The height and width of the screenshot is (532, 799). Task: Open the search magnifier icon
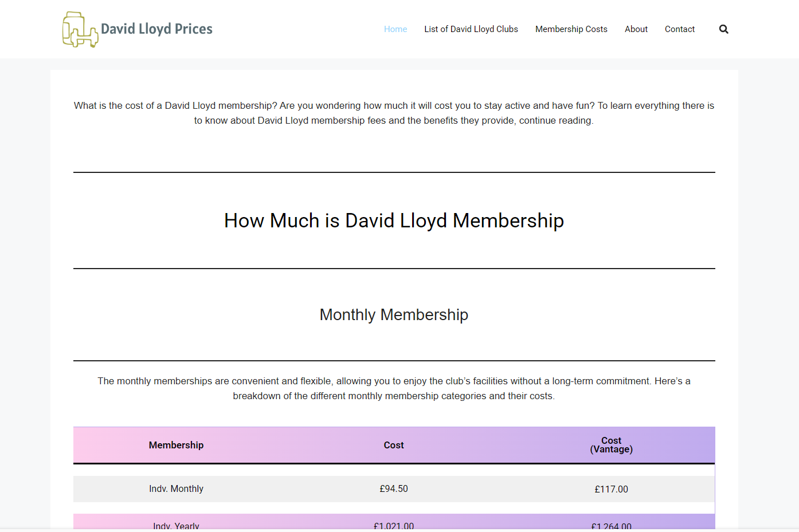click(x=723, y=29)
